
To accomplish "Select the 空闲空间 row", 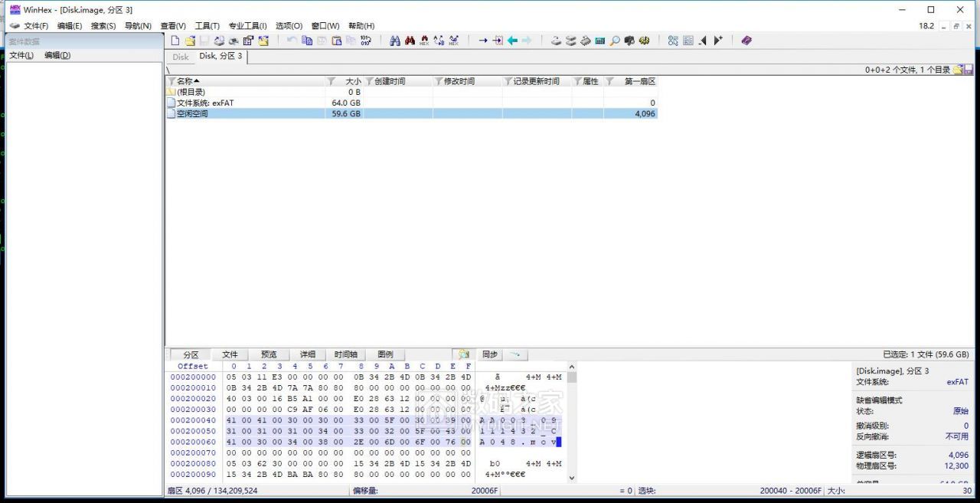I will (x=411, y=113).
